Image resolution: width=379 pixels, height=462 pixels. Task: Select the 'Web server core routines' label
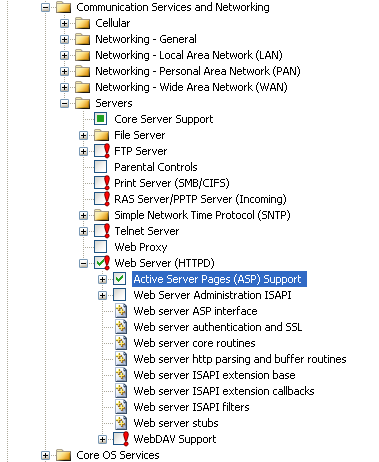(x=194, y=343)
